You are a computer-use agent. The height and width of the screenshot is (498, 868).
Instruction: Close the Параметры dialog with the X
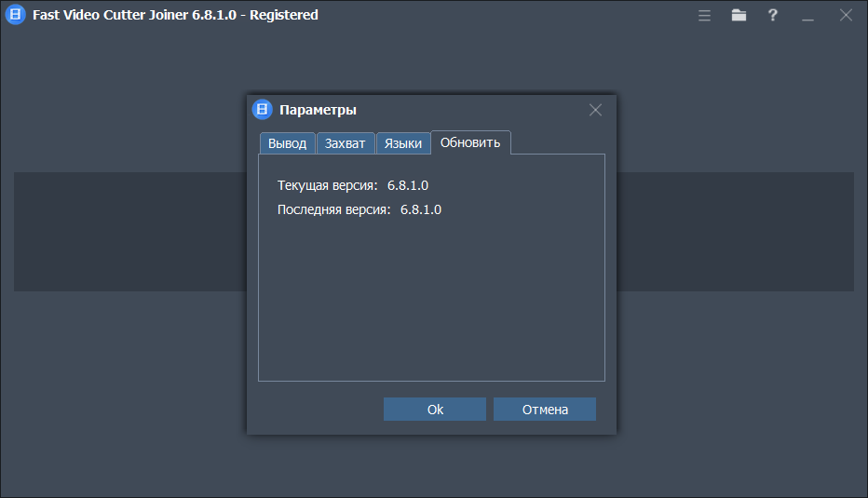(596, 110)
